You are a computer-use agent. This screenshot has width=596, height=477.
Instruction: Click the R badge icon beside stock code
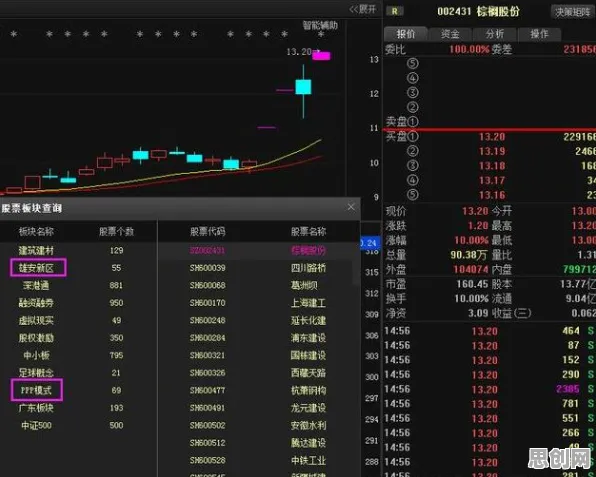pyautogui.click(x=395, y=11)
